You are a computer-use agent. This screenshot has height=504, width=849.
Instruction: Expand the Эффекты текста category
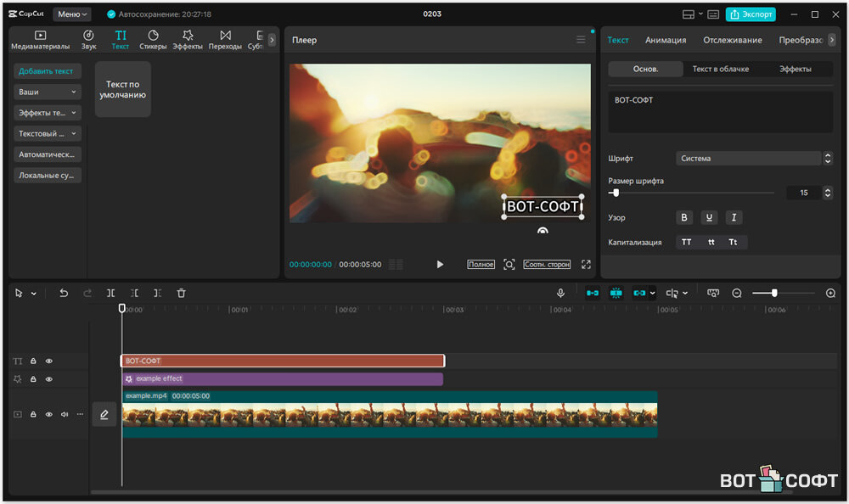48,112
